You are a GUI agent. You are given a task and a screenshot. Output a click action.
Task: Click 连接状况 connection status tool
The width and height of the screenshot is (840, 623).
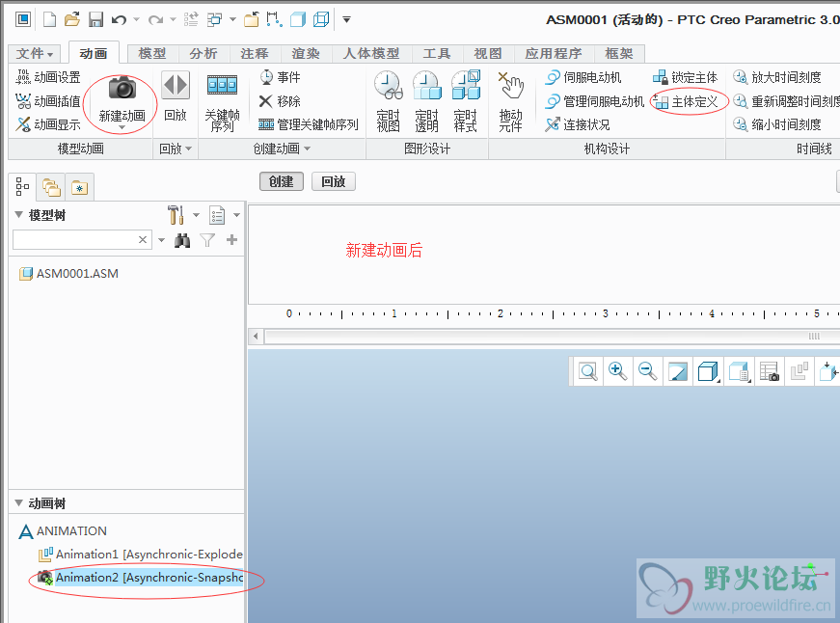coord(578,124)
